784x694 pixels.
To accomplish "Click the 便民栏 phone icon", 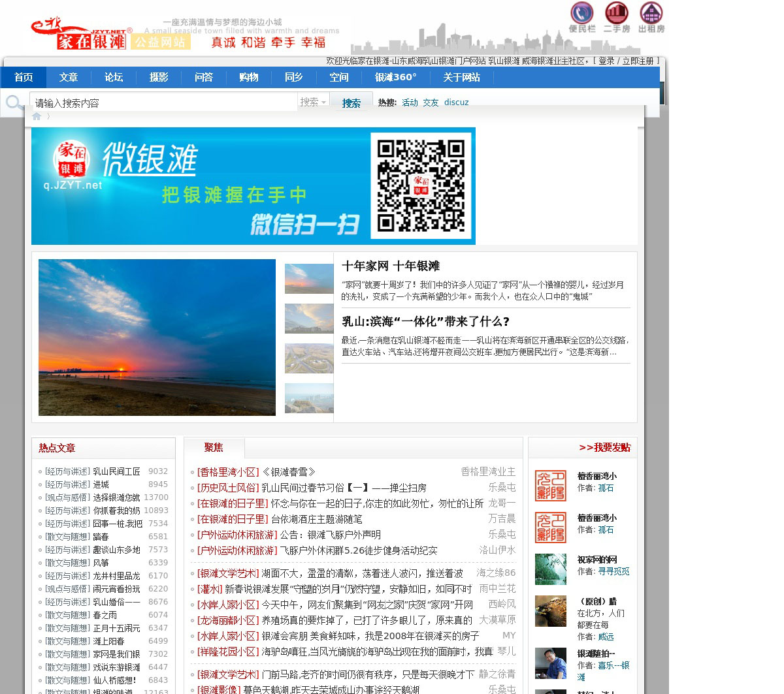I will (581, 14).
